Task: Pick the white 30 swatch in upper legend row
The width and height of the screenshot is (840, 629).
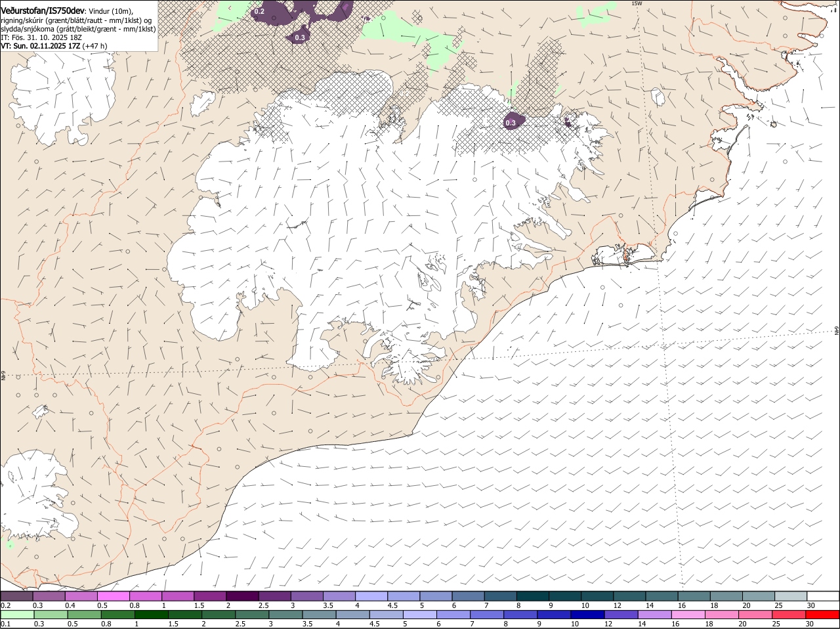Action: point(823,596)
